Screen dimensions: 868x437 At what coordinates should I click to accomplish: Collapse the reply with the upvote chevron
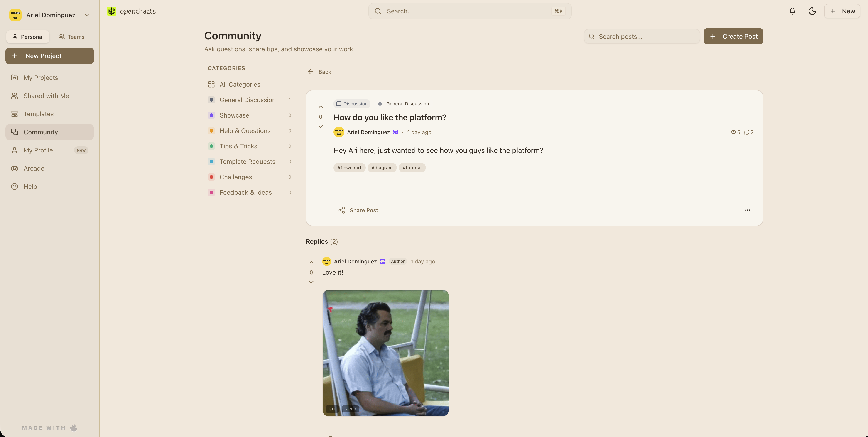pos(311,262)
